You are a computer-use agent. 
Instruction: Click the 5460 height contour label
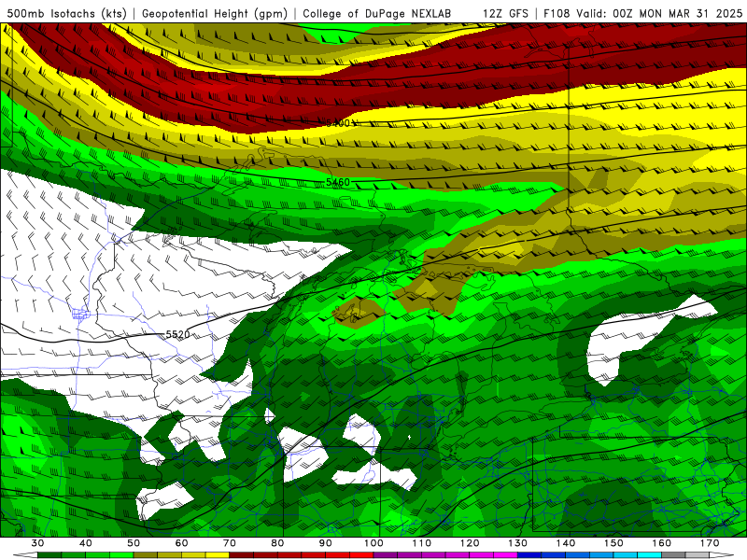point(338,182)
